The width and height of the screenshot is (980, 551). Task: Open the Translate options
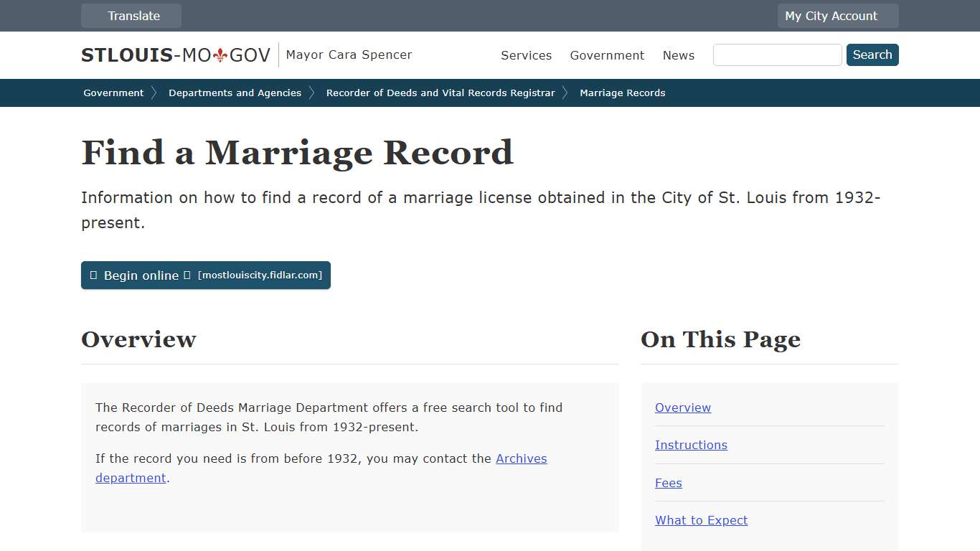(x=131, y=15)
